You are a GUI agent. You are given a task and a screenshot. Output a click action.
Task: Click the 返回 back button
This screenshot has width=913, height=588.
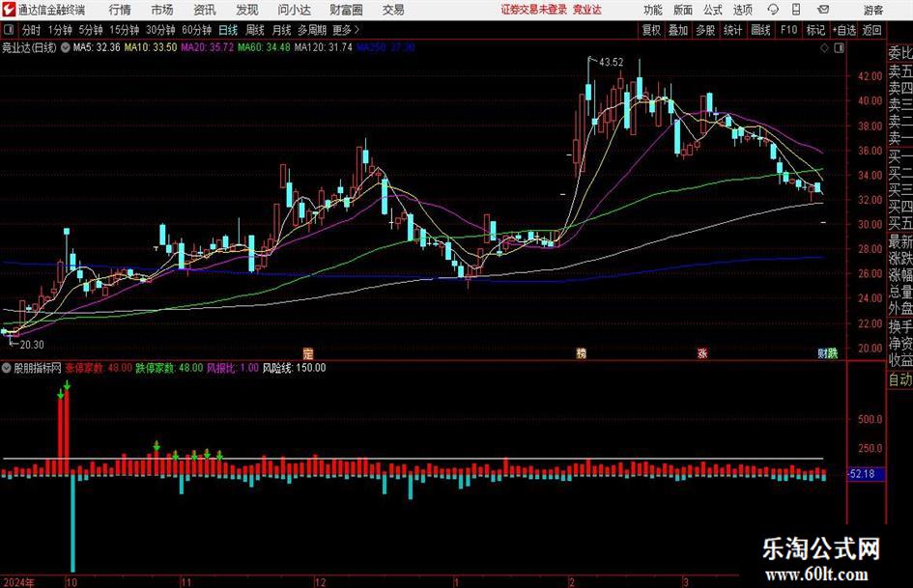click(871, 30)
